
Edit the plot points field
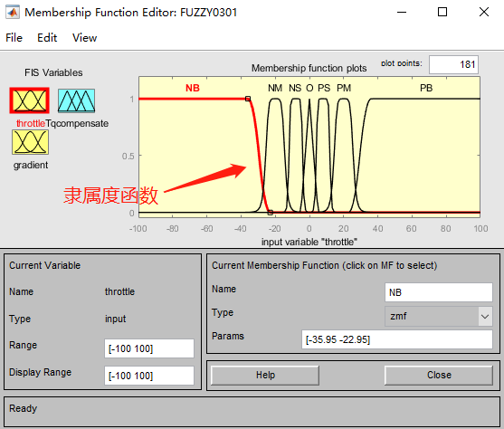pos(453,64)
